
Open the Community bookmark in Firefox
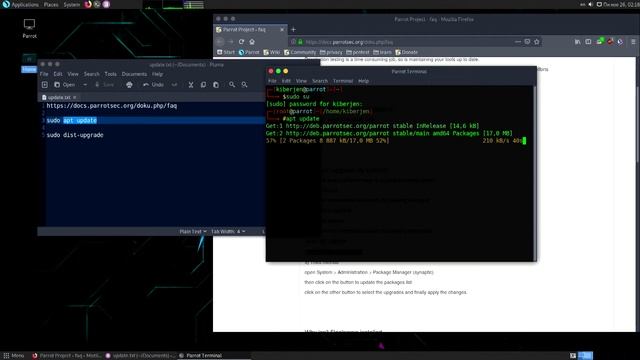[300, 52]
